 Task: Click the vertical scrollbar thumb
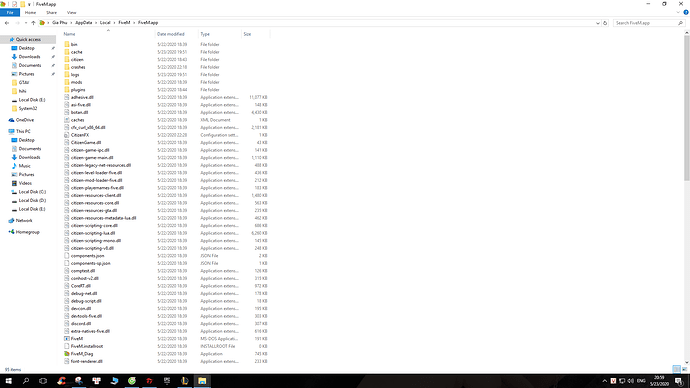686,108
